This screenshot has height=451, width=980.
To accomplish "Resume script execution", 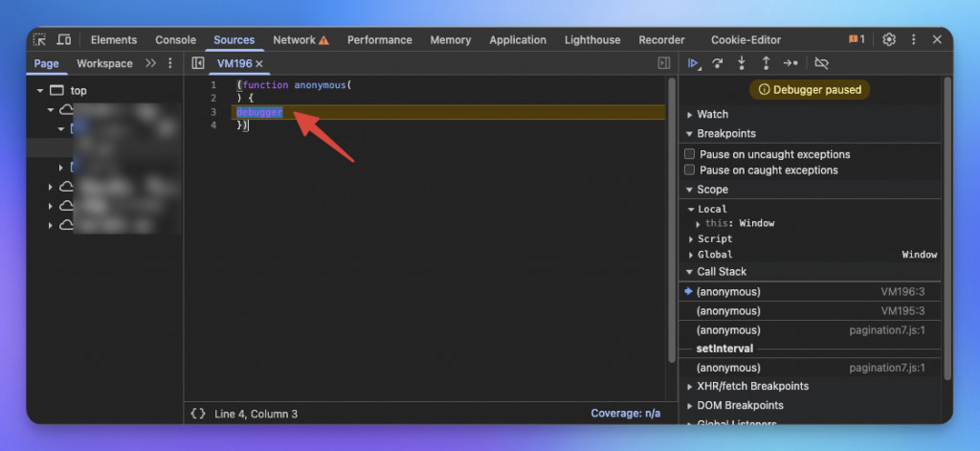I will 693,63.
